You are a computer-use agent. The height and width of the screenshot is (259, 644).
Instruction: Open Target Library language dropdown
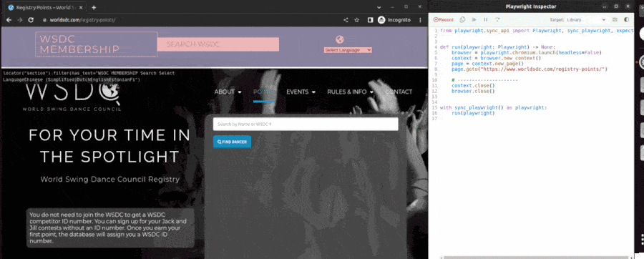(585, 20)
